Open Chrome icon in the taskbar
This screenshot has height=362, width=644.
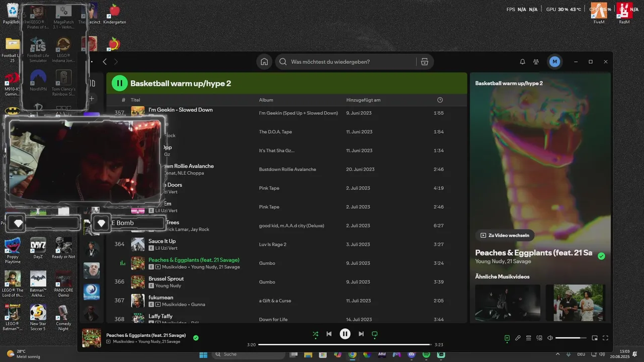coord(353,354)
